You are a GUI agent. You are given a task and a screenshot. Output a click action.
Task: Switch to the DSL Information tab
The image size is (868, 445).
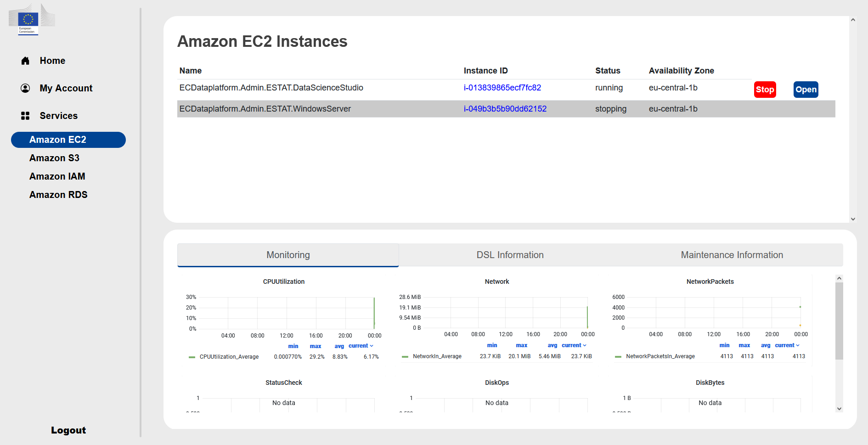pos(510,255)
